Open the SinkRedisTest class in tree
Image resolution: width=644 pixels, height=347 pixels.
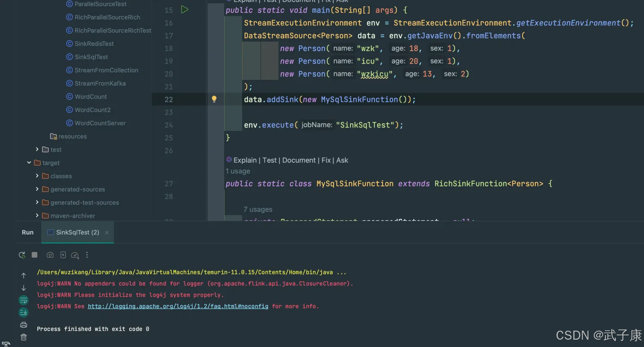pyautogui.click(x=94, y=44)
